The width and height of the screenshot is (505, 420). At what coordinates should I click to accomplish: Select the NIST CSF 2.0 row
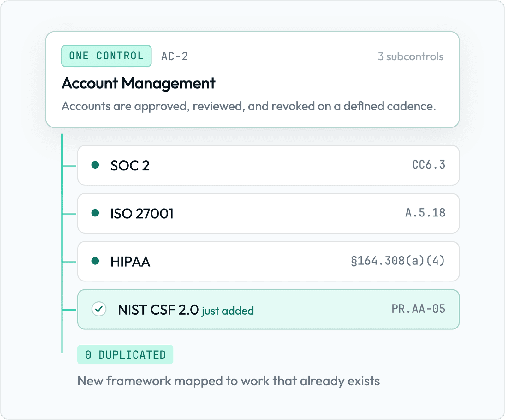coord(268,309)
